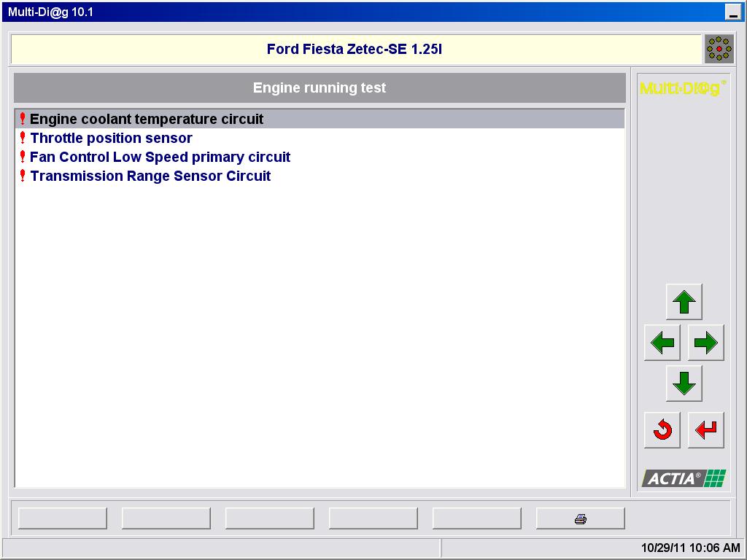Click the ACTIA logo

pos(684,478)
